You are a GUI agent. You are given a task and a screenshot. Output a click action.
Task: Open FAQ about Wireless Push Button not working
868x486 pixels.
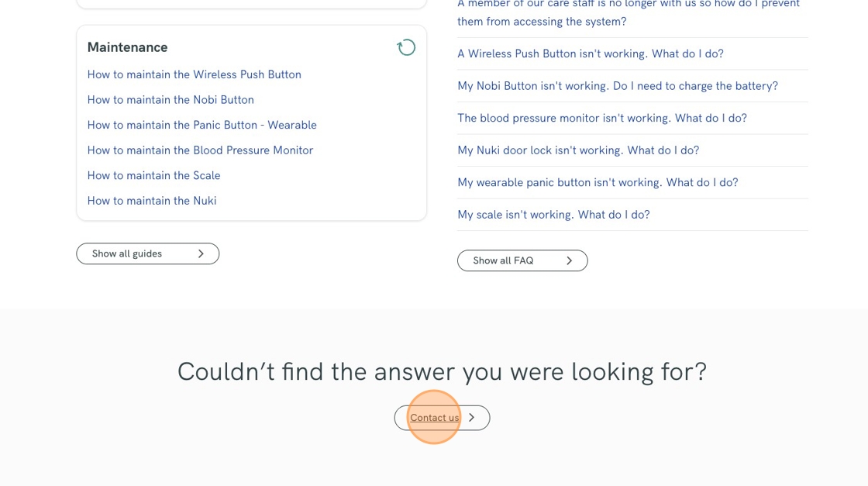[590, 53]
